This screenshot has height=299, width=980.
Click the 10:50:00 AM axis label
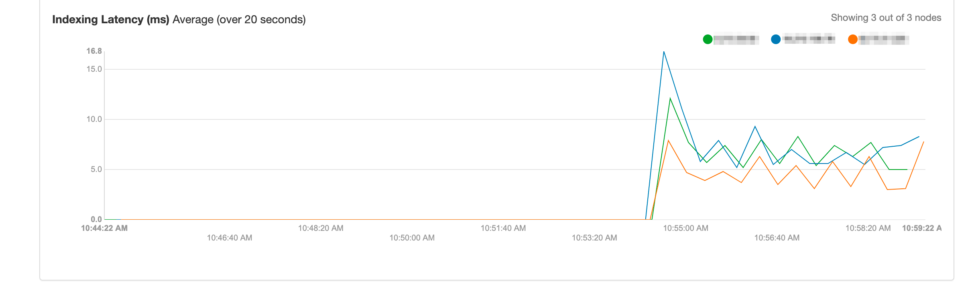pos(412,238)
